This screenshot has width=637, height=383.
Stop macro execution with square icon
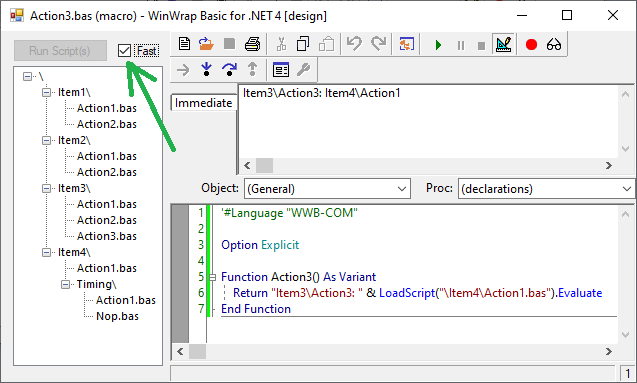pos(481,45)
